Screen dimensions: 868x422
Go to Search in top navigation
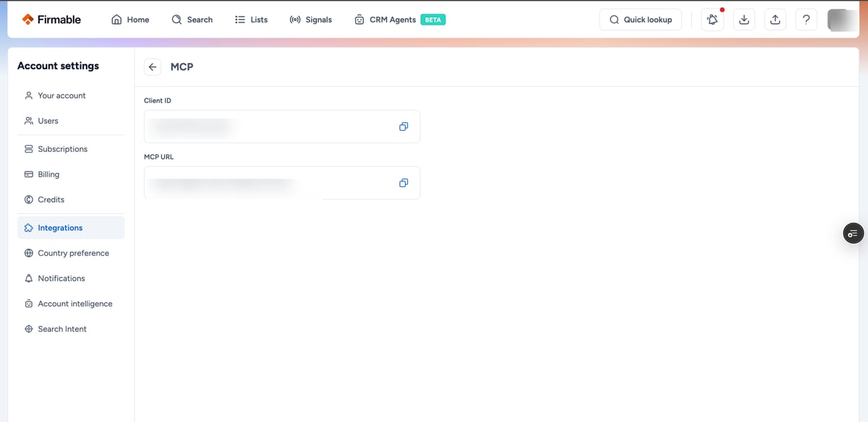[x=192, y=20]
